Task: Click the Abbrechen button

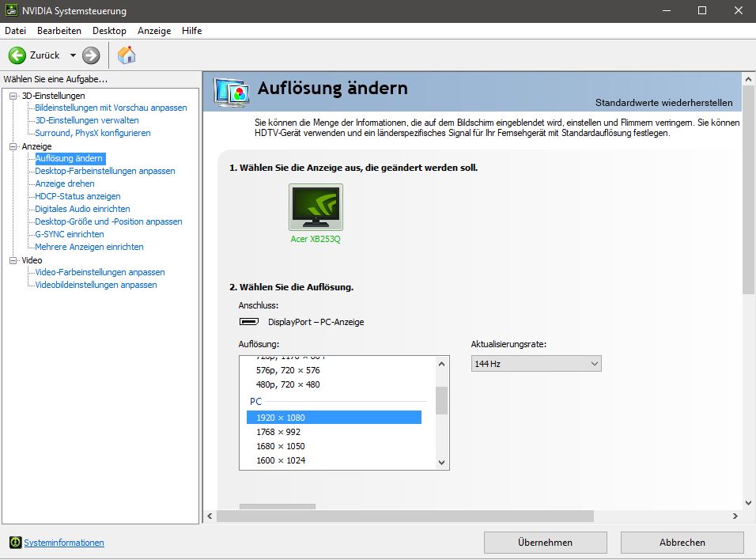Action: tap(682, 543)
